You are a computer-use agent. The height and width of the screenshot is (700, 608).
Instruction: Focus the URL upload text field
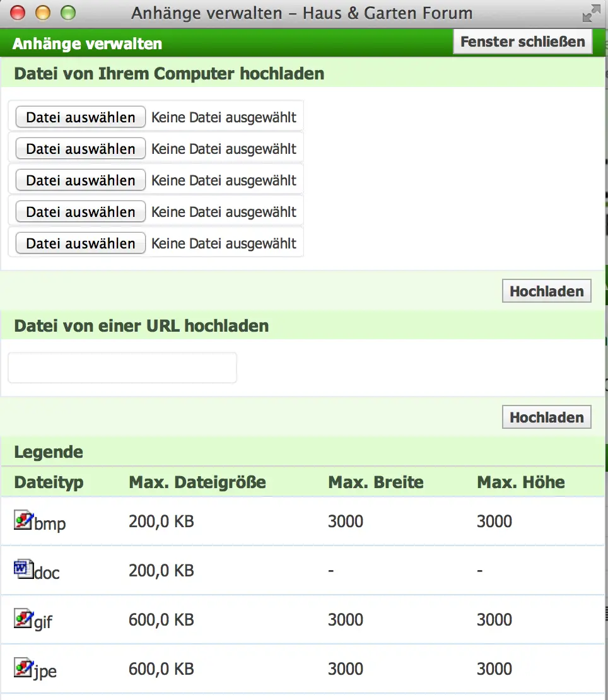122,368
